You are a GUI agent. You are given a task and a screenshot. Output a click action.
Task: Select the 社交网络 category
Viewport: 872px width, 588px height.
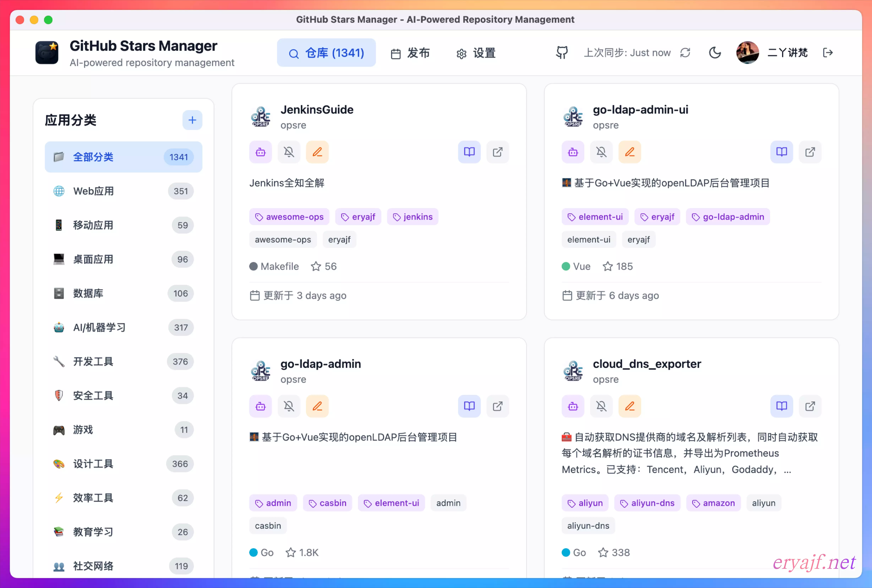pyautogui.click(x=123, y=566)
